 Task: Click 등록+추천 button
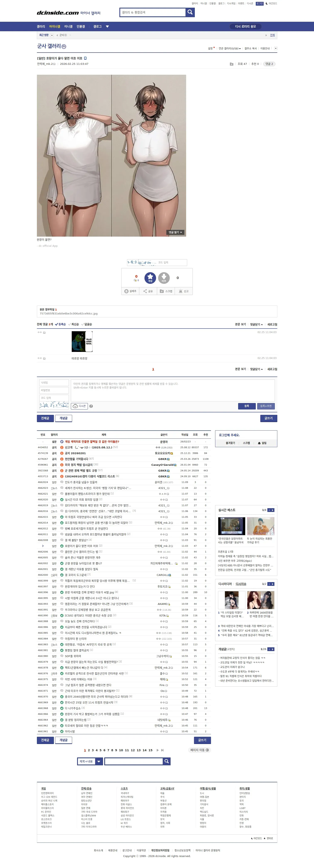tap(266, 406)
